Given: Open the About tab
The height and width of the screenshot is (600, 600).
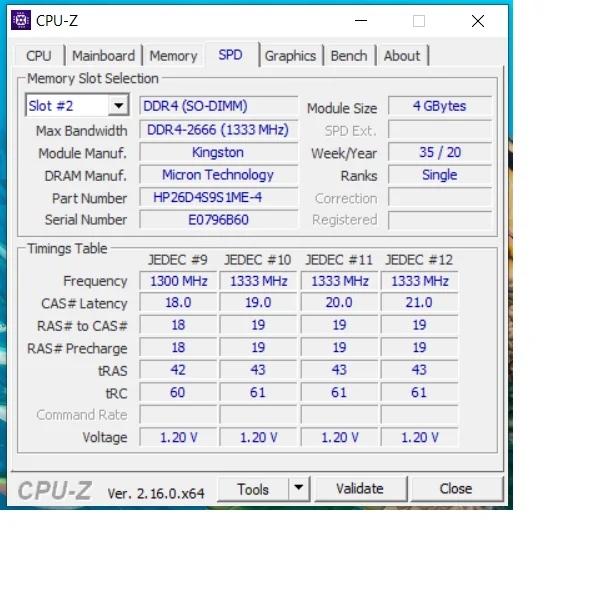Looking at the screenshot, I should (x=402, y=56).
